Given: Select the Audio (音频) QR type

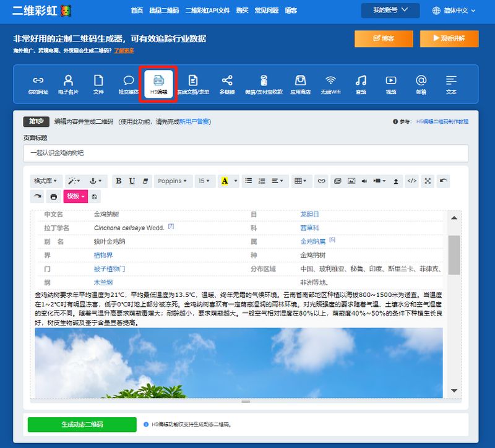Looking at the screenshot, I should [x=361, y=85].
